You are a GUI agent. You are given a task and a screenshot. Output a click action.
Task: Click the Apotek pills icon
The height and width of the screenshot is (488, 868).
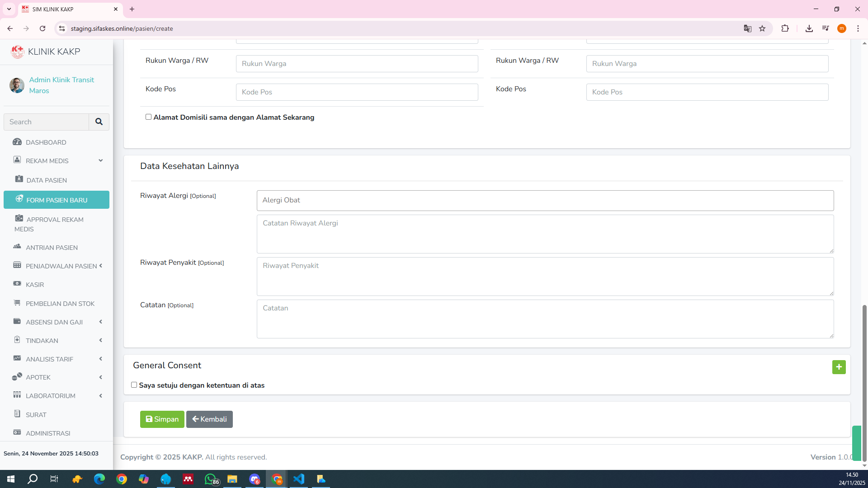pyautogui.click(x=17, y=376)
